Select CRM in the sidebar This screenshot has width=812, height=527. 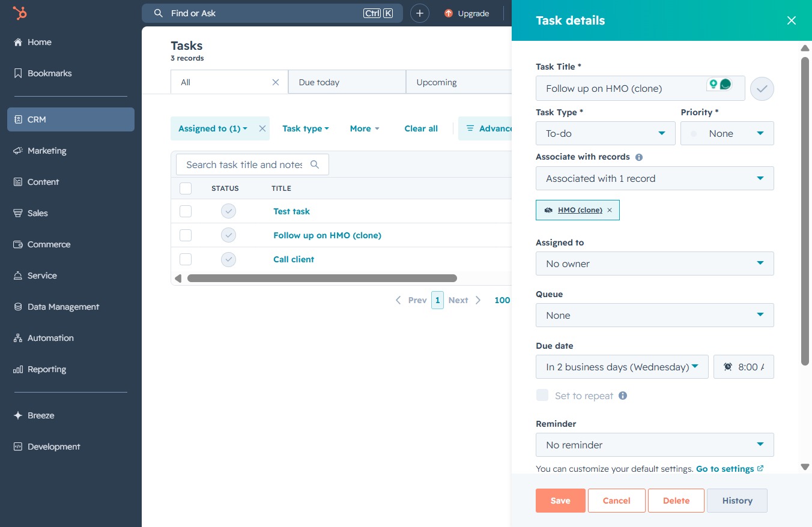click(x=71, y=119)
